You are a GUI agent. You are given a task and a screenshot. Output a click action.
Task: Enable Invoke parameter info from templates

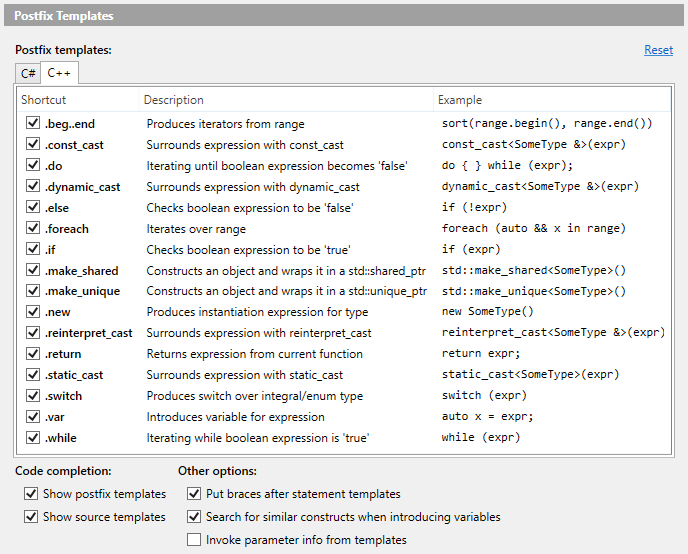point(194,540)
